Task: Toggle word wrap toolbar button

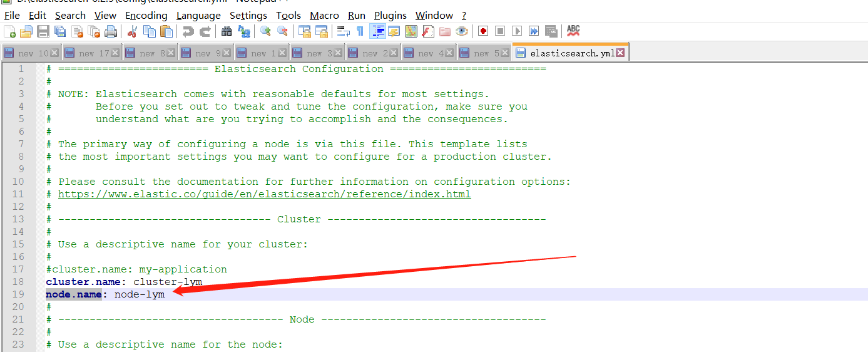Action: click(344, 31)
